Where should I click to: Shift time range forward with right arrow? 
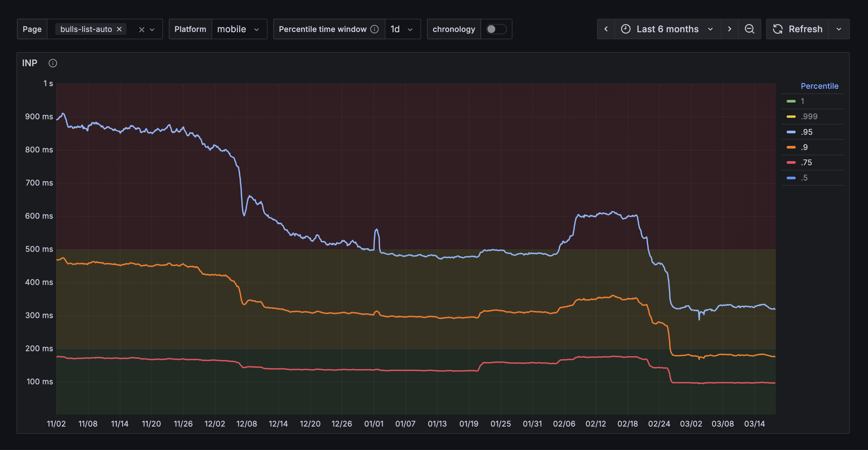pyautogui.click(x=729, y=29)
